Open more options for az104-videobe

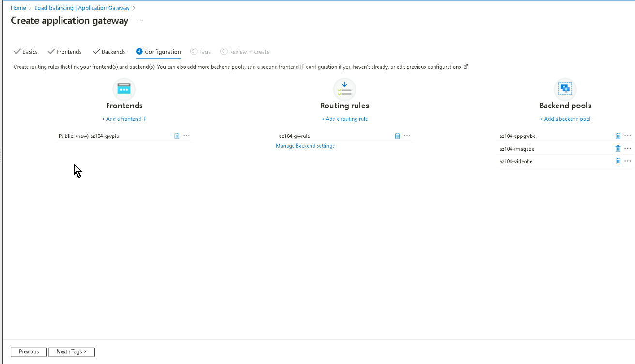628,161
